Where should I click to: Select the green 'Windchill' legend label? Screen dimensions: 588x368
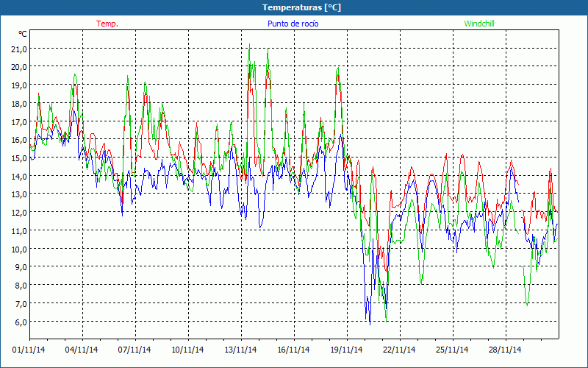click(x=479, y=24)
